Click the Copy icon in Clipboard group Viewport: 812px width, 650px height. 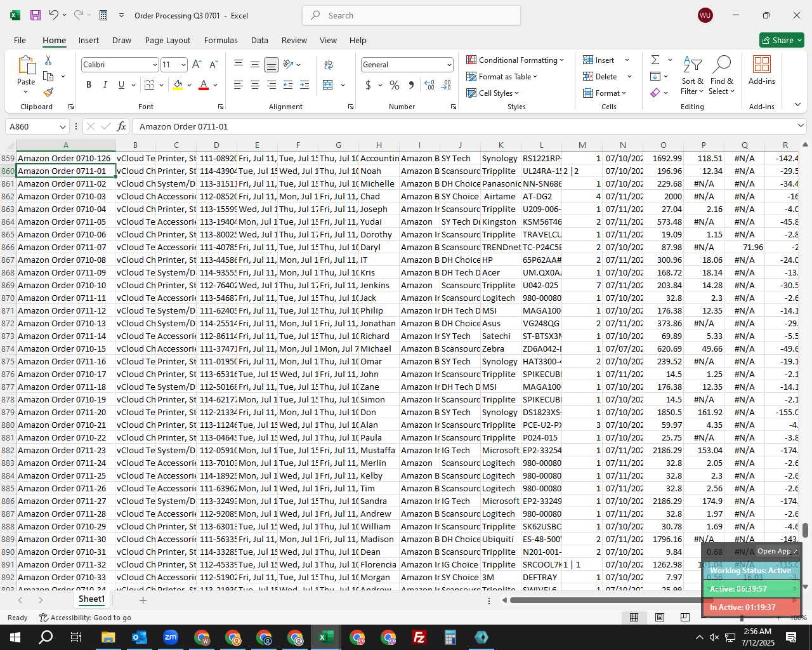pos(48,76)
